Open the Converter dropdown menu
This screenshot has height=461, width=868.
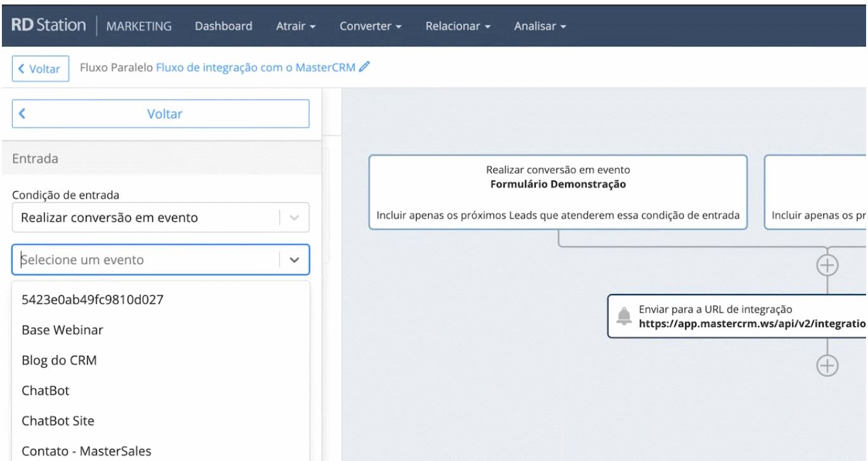(x=371, y=27)
